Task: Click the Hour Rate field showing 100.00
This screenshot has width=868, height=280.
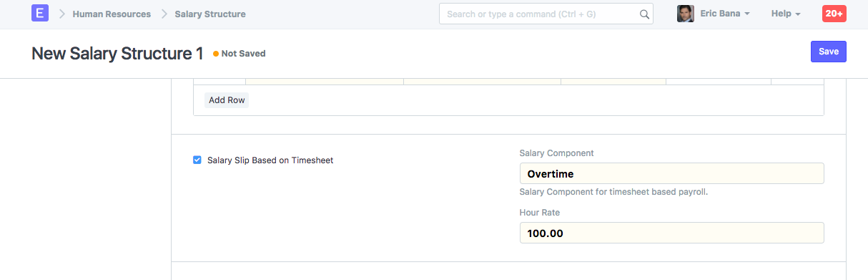Action: tap(671, 233)
